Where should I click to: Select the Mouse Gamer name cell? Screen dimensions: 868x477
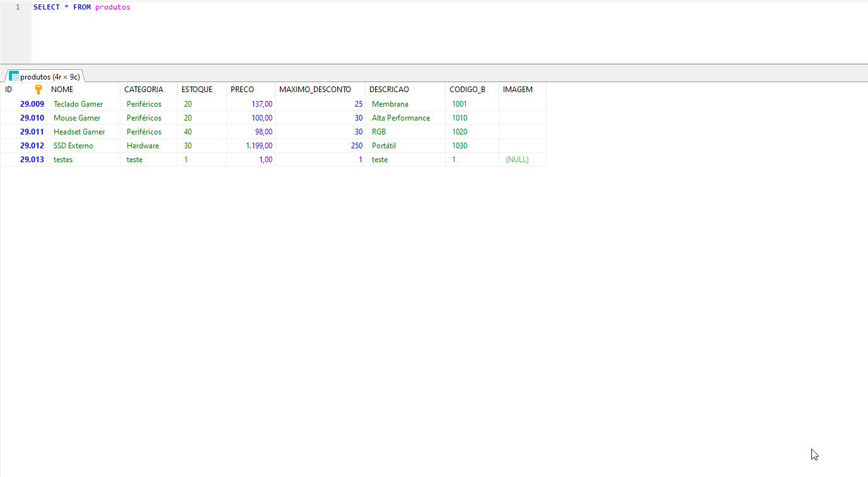pos(83,118)
